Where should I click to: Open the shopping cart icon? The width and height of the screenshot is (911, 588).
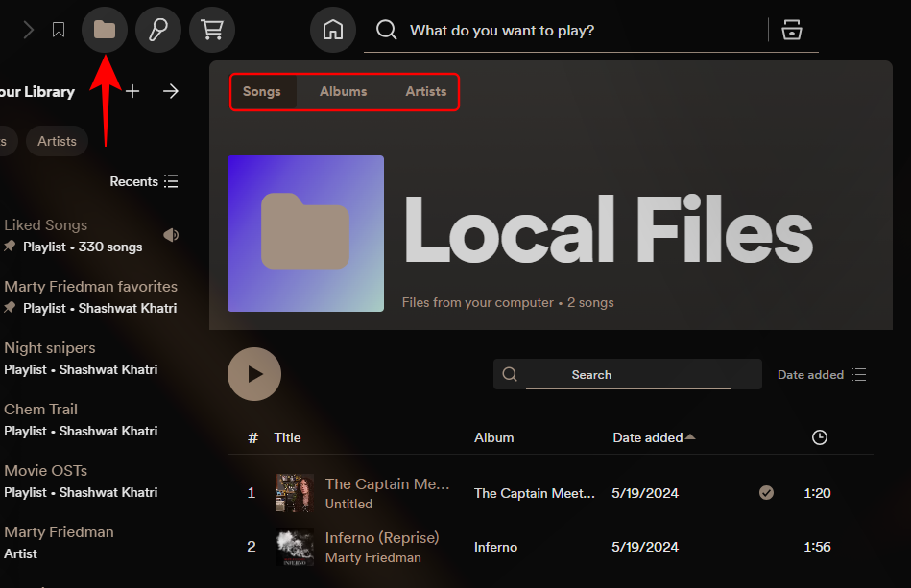click(212, 30)
